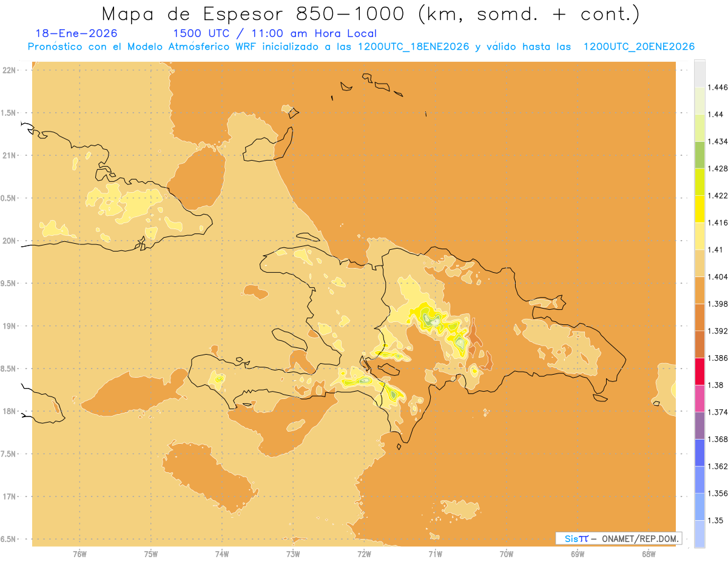
Task: Click the '1.398' color scale value
Action: [x=718, y=304]
